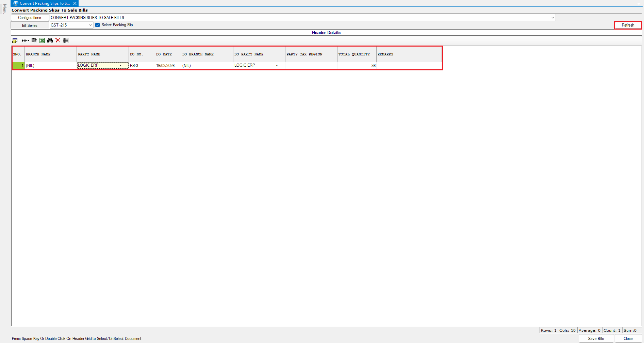644x343 pixels.
Task: Open the column width adjust tool
Action: [x=25, y=40]
